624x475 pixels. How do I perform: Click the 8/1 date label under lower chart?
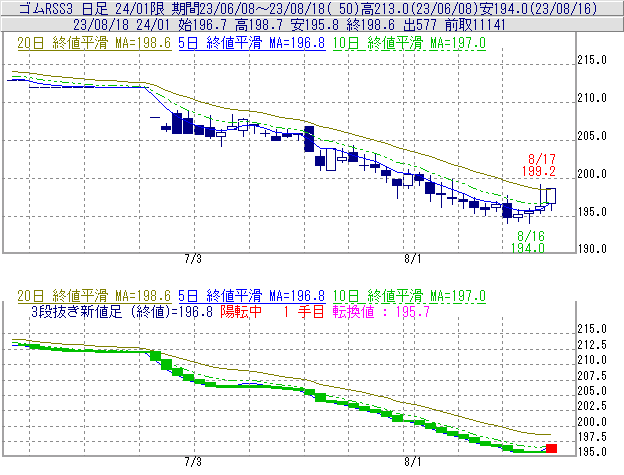pos(413,462)
